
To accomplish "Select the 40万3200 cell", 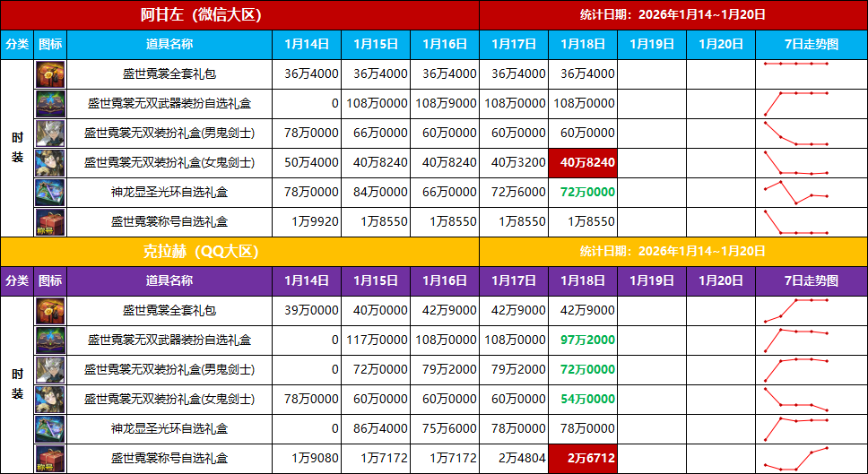I will coord(514,163).
